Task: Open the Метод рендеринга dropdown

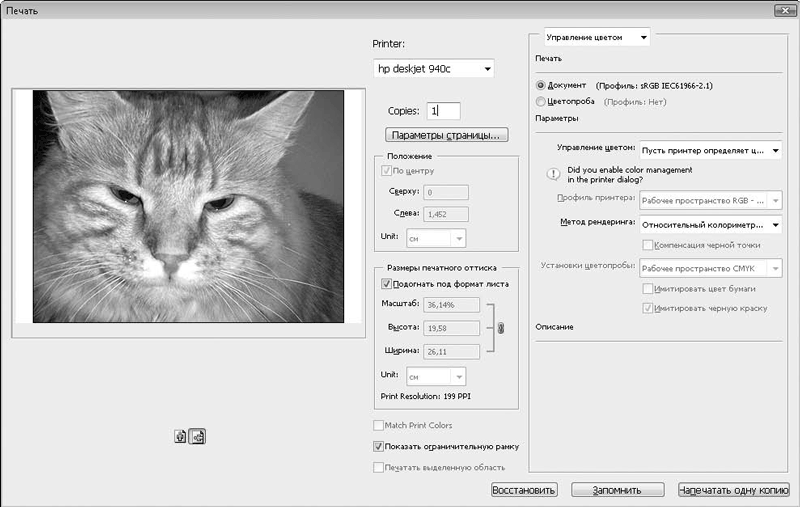Action: [x=710, y=224]
